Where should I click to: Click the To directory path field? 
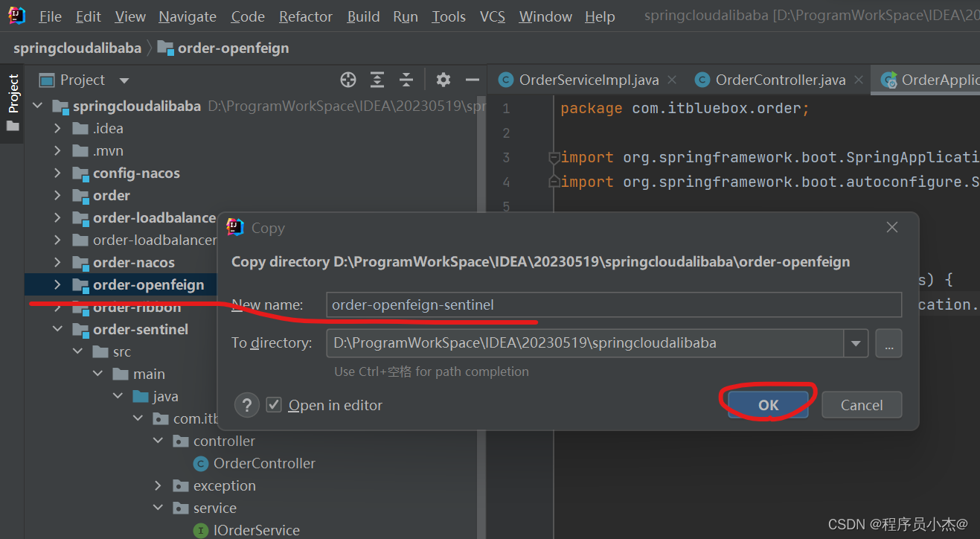585,343
